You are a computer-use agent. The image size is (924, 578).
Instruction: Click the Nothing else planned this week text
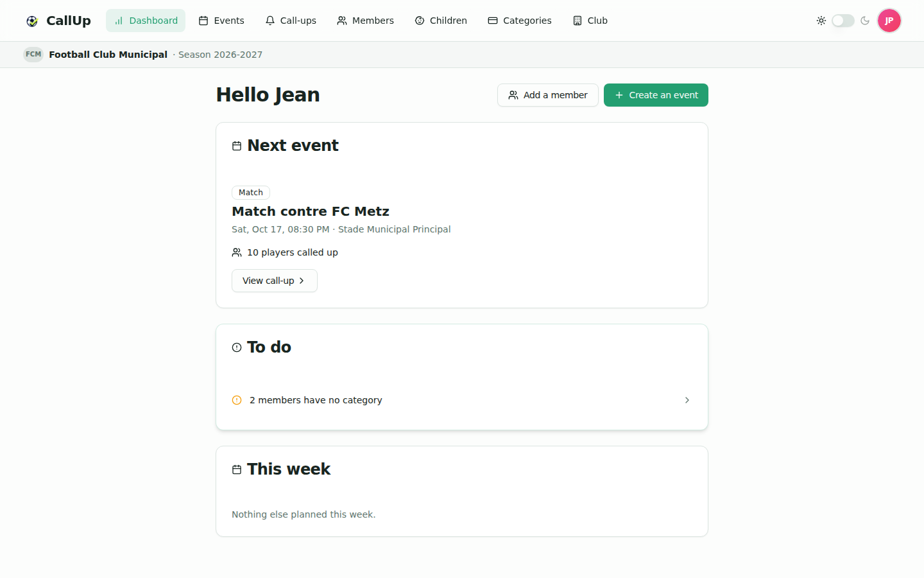[304, 514]
